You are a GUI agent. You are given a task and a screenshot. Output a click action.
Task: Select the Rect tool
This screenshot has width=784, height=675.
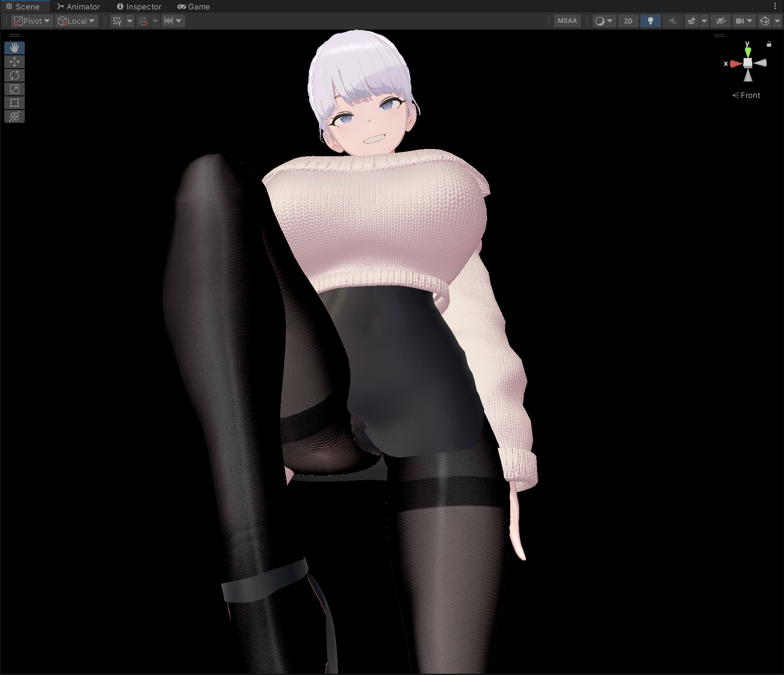pos(15,103)
